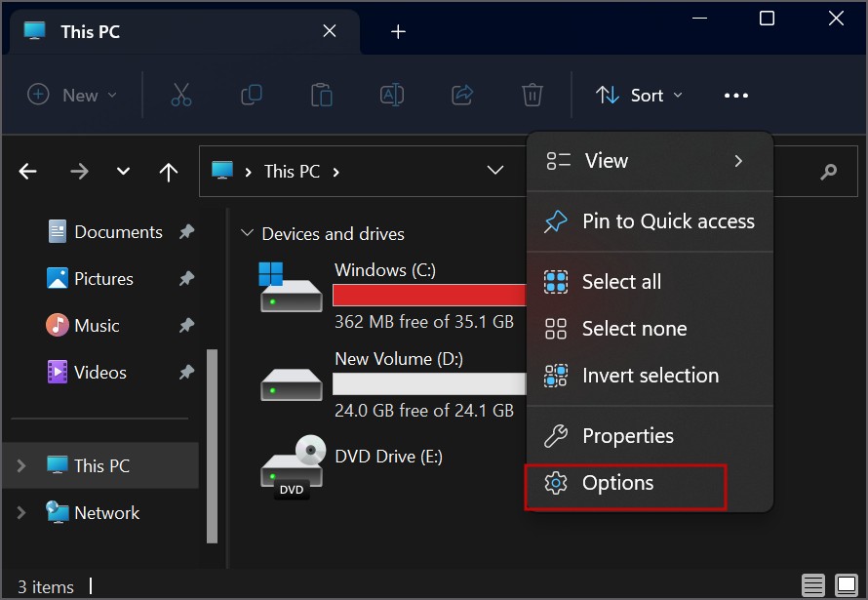Select the Windows (C:) drive icon
The width and height of the screenshot is (868, 600).
(291, 287)
